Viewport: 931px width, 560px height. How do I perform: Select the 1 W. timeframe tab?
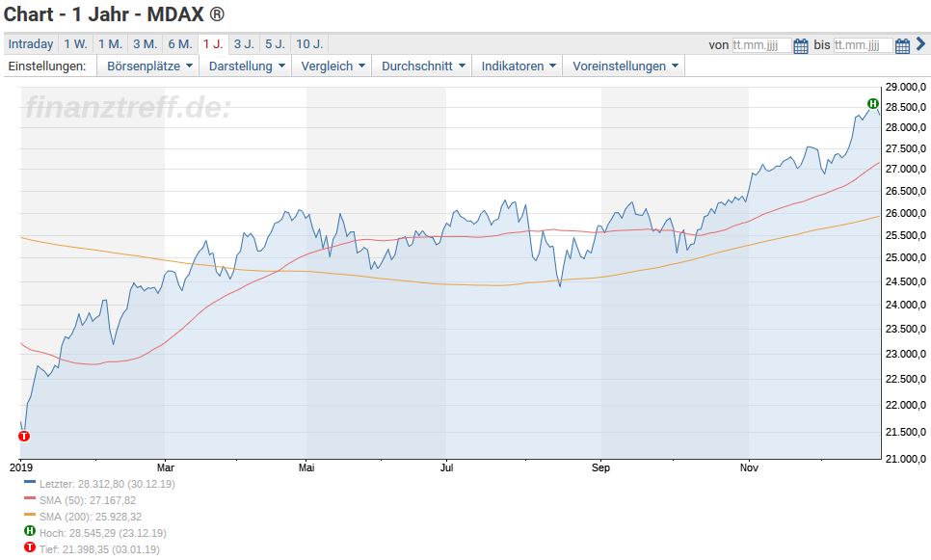pos(75,44)
